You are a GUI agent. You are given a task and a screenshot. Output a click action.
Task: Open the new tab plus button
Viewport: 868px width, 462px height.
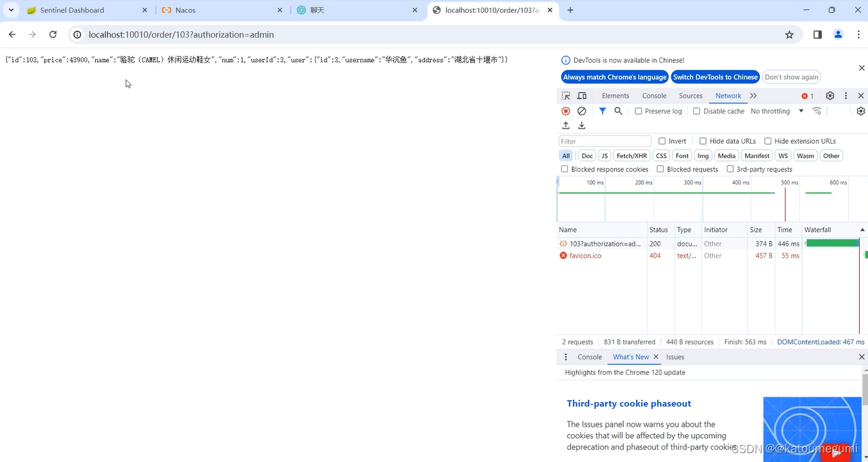point(570,10)
